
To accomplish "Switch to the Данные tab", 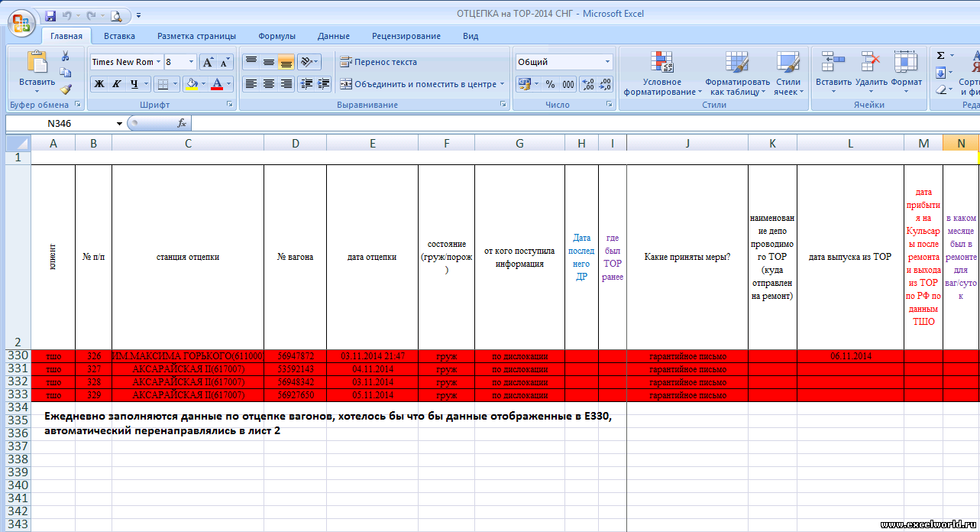I will coord(334,36).
